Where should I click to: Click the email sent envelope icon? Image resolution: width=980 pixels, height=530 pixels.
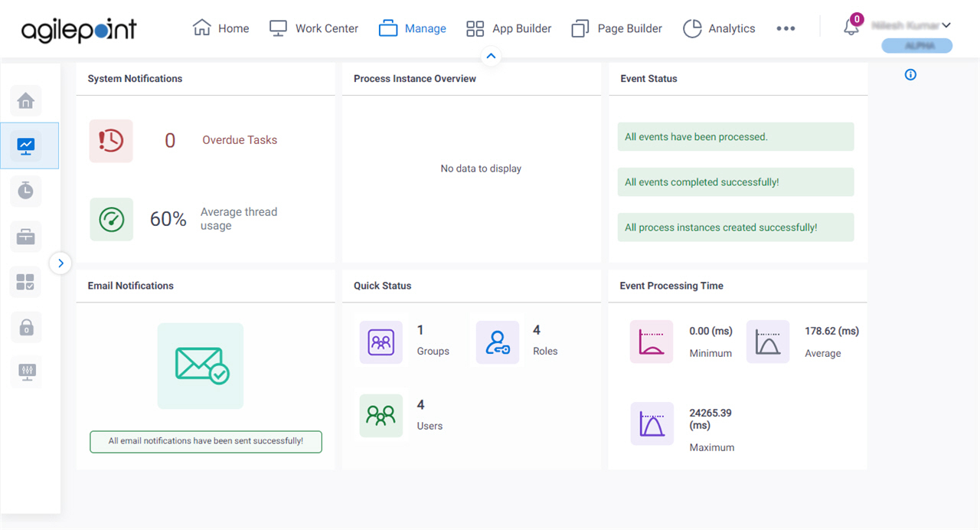pyautogui.click(x=201, y=365)
